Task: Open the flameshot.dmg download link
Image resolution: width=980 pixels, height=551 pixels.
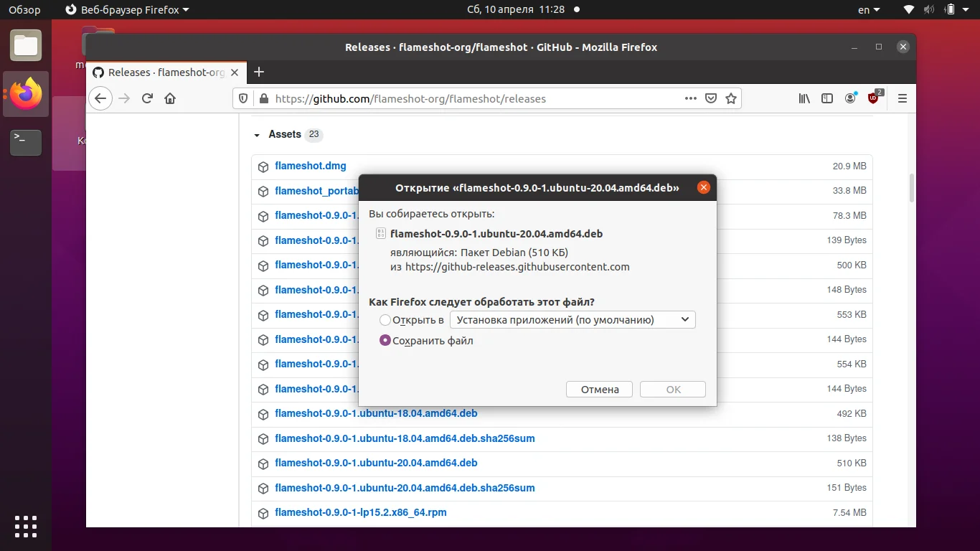Action: coord(311,166)
